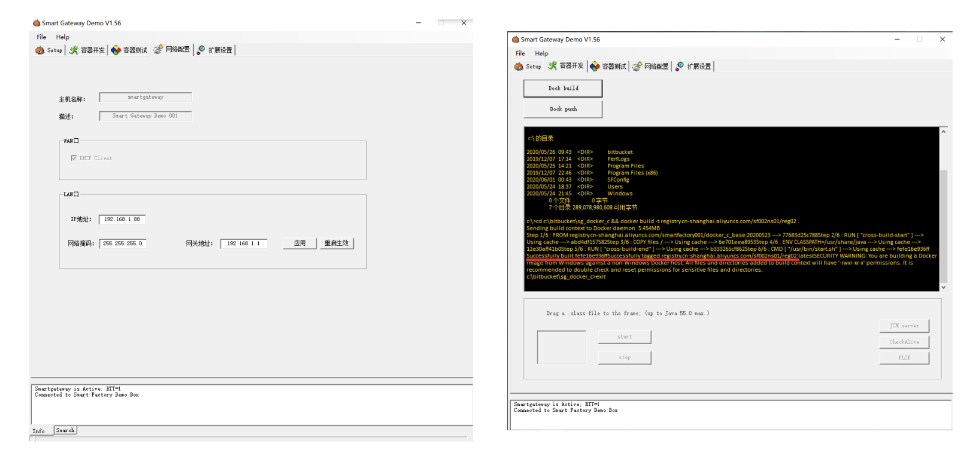
Task: Click the stop button
Action: (x=624, y=357)
